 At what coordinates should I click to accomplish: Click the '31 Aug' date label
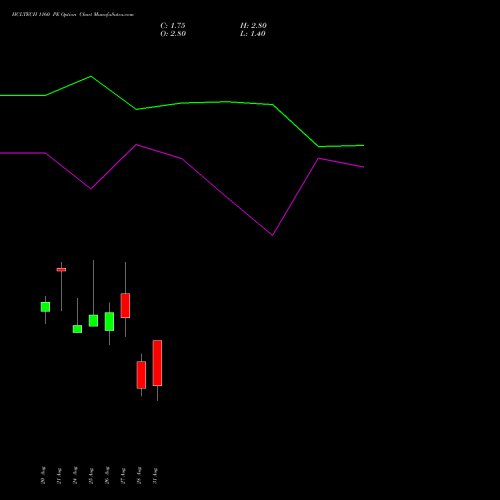coord(155,475)
